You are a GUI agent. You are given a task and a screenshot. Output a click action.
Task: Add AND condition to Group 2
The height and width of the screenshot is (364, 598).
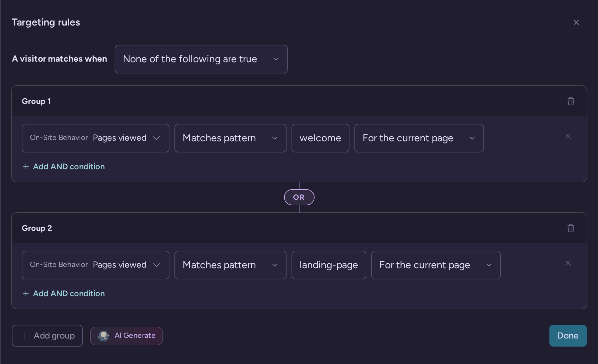click(x=64, y=293)
